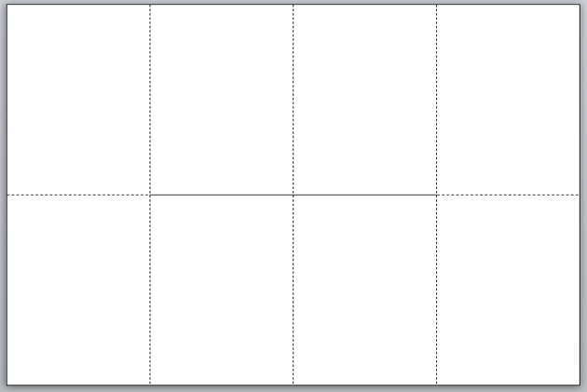The image size is (587, 392).
Task: Click the dashed horizontal border in last column
Action: click(508, 195)
